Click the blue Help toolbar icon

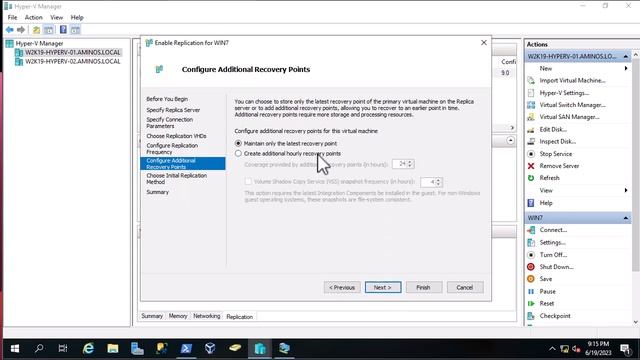pos(63,30)
